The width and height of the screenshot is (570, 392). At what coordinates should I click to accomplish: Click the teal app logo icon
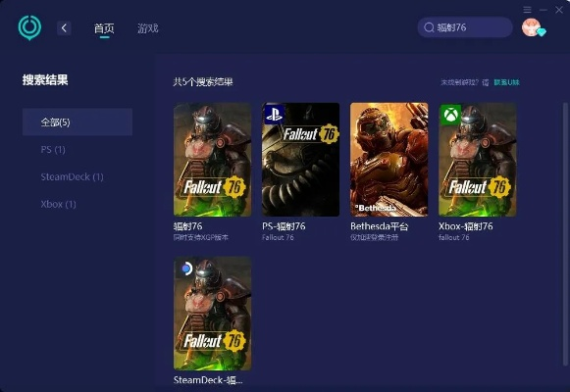coord(29,27)
